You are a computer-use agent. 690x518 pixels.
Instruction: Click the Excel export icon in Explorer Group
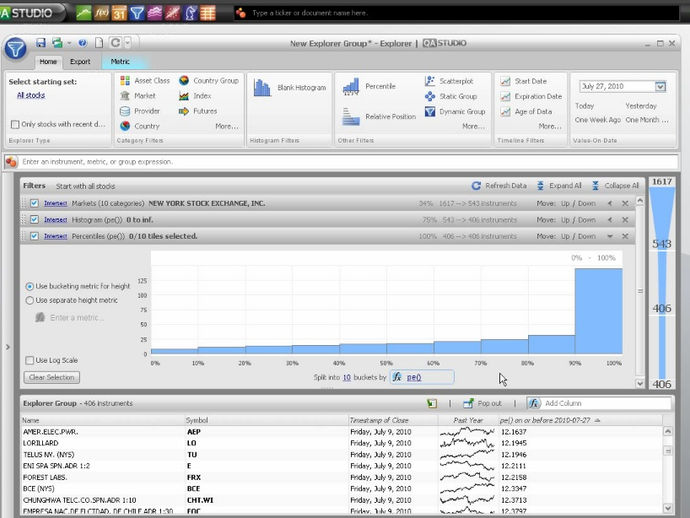tap(432, 403)
